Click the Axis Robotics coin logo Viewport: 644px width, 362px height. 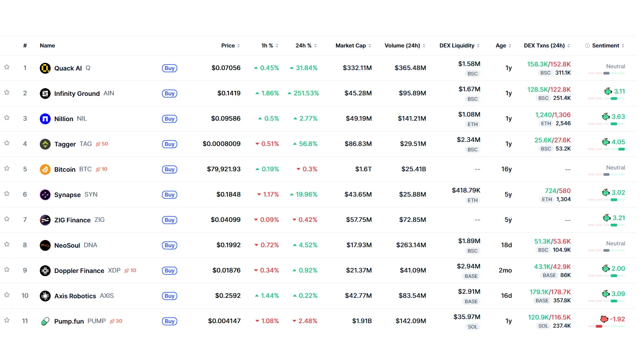click(45, 296)
